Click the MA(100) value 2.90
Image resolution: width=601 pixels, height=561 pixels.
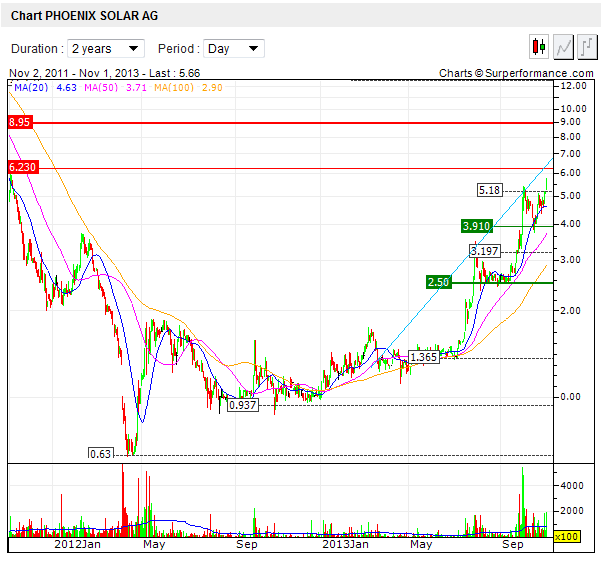point(212,88)
